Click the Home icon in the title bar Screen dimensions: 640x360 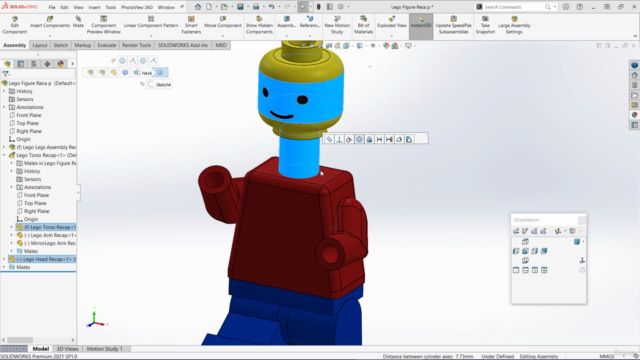(198, 7)
